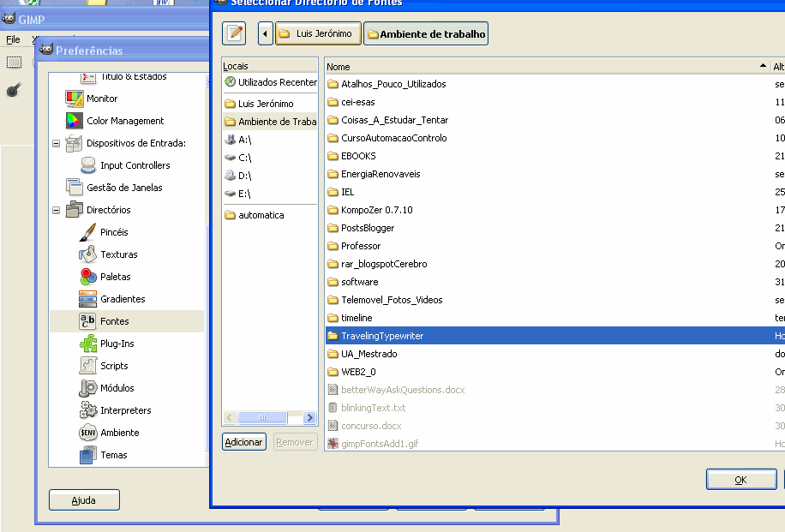Image resolution: width=785 pixels, height=532 pixels.
Task: Open Temas icon in Preferences
Action: point(87,455)
